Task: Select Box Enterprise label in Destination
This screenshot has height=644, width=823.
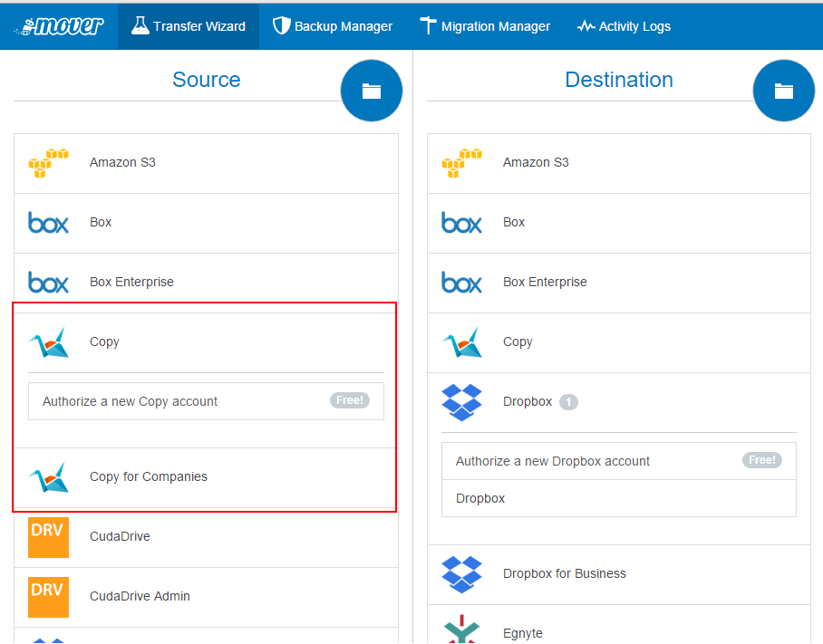Action: [x=545, y=282]
